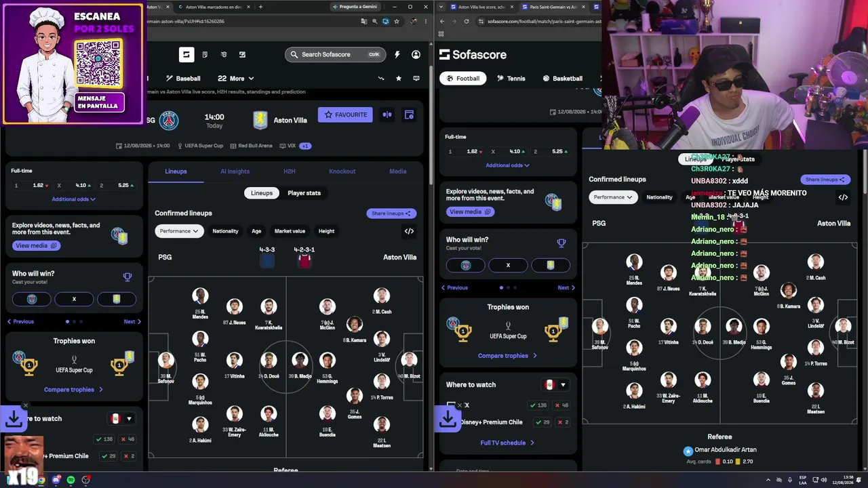Vote Aston Villa in left Who will win
This screenshot has height=488, width=868.
tap(117, 299)
